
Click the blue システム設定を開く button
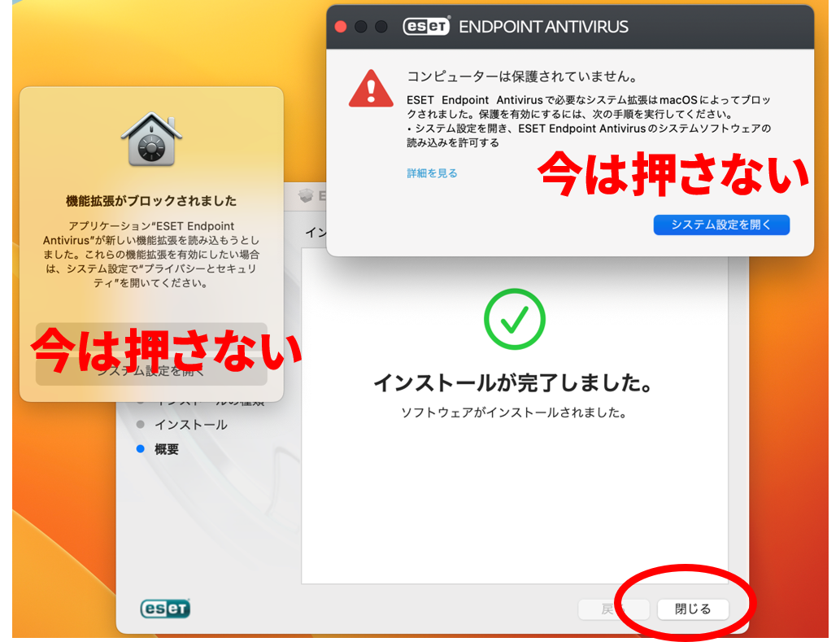(x=721, y=225)
